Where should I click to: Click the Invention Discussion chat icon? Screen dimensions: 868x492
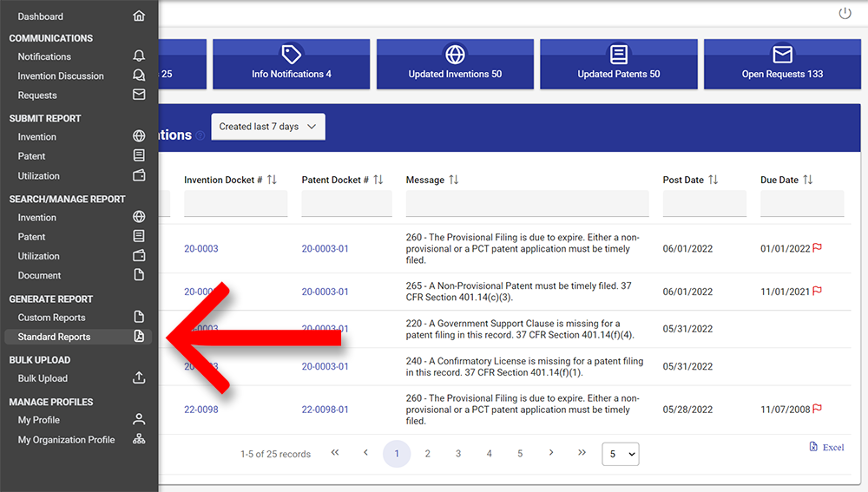pos(139,75)
